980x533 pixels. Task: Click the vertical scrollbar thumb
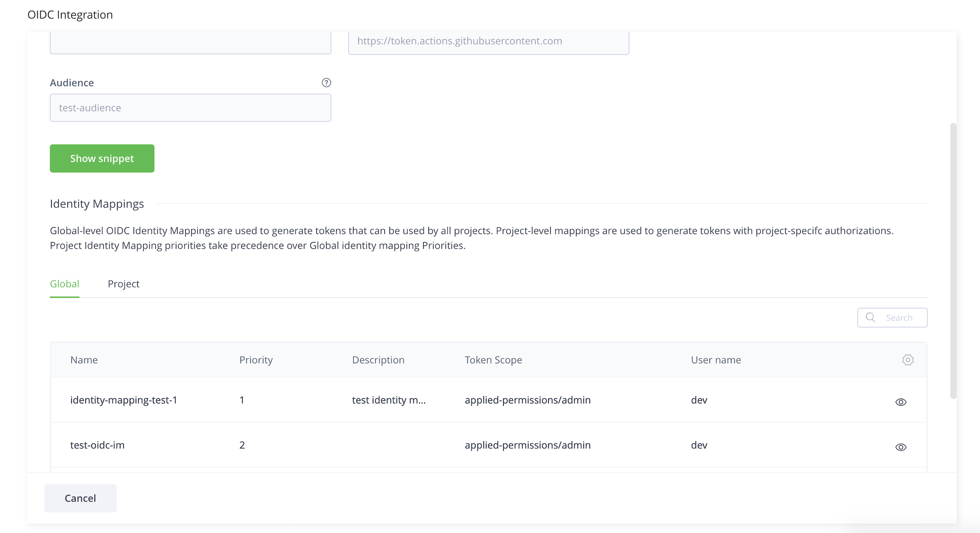pos(953,261)
